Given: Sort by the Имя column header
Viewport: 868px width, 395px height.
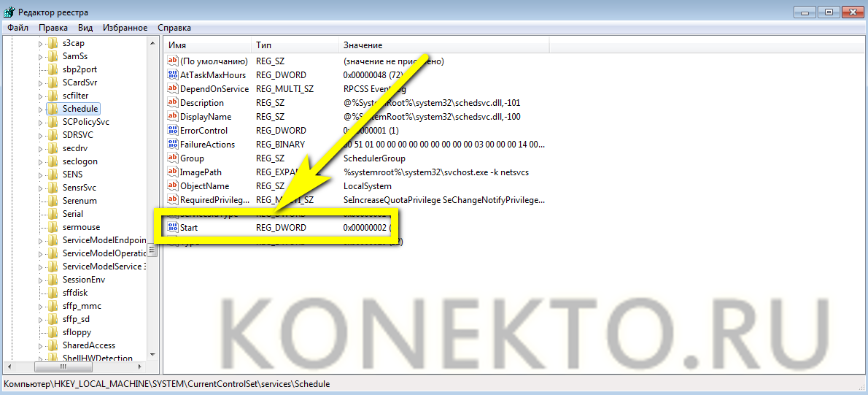Looking at the screenshot, I should click(x=208, y=45).
